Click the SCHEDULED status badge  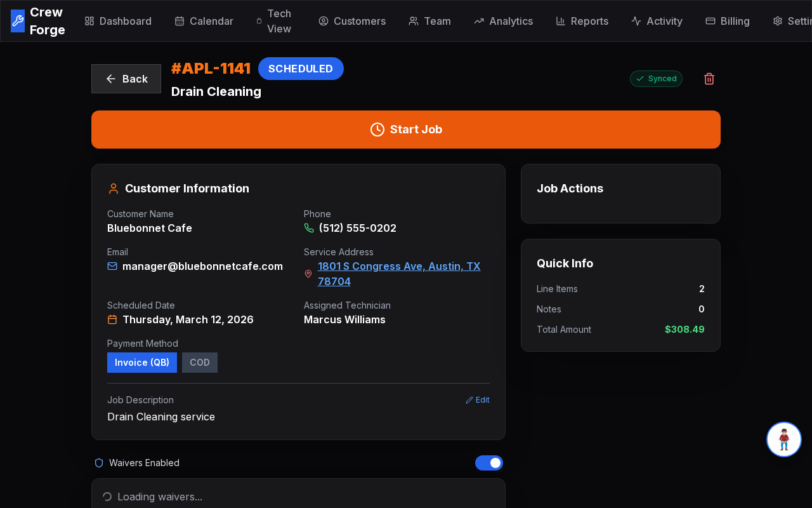click(301, 69)
